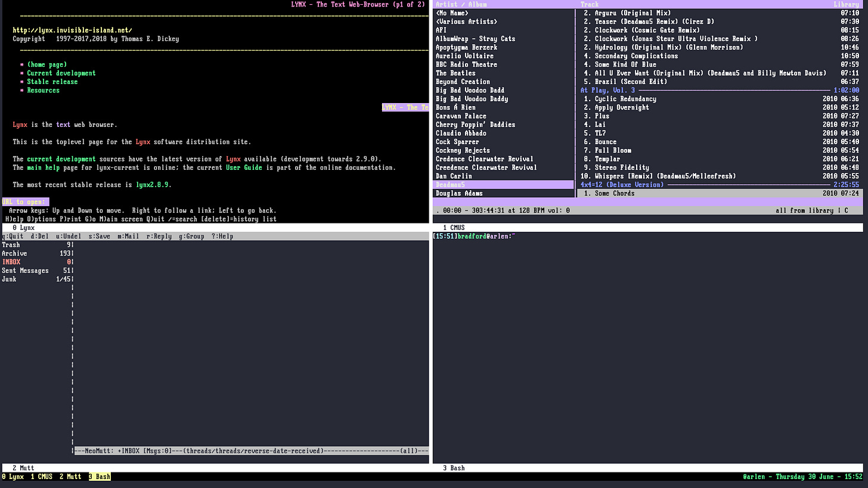Follow the Resources link in Lynx
This screenshot has width=868, height=488.
coord(44,91)
